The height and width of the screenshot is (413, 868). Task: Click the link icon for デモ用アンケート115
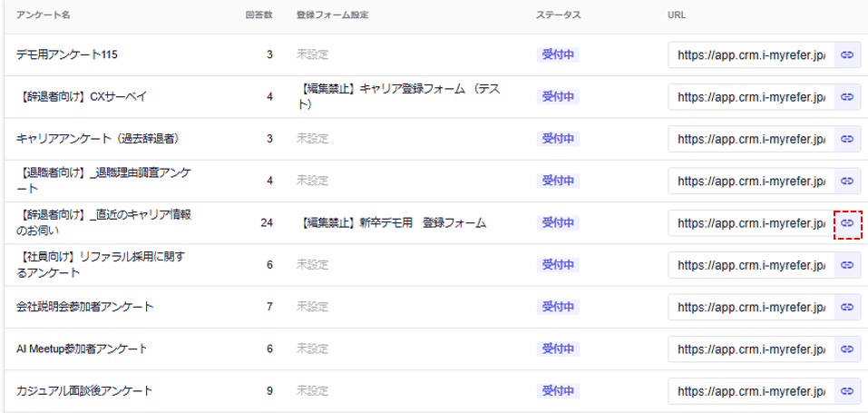[x=847, y=55]
